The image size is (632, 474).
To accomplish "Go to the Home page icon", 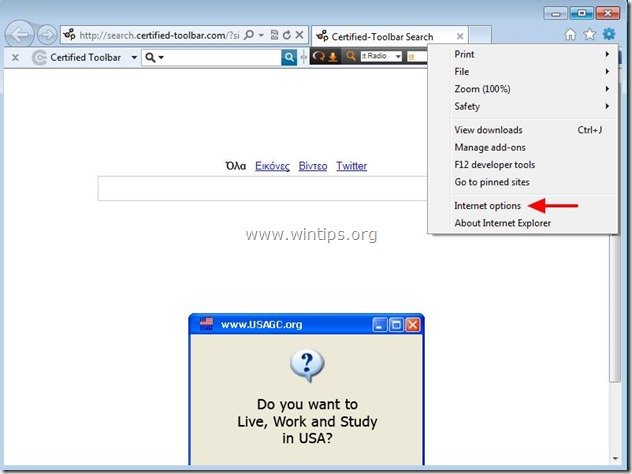I will click(570, 35).
